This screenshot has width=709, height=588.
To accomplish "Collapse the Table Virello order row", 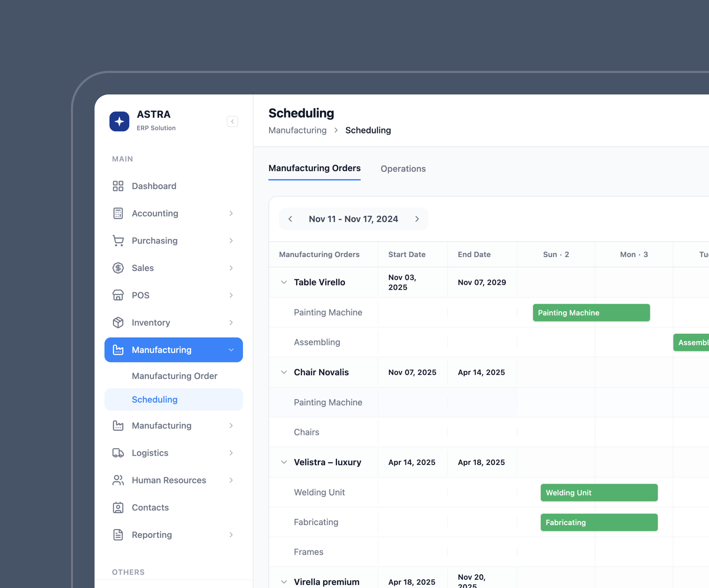I will (284, 282).
